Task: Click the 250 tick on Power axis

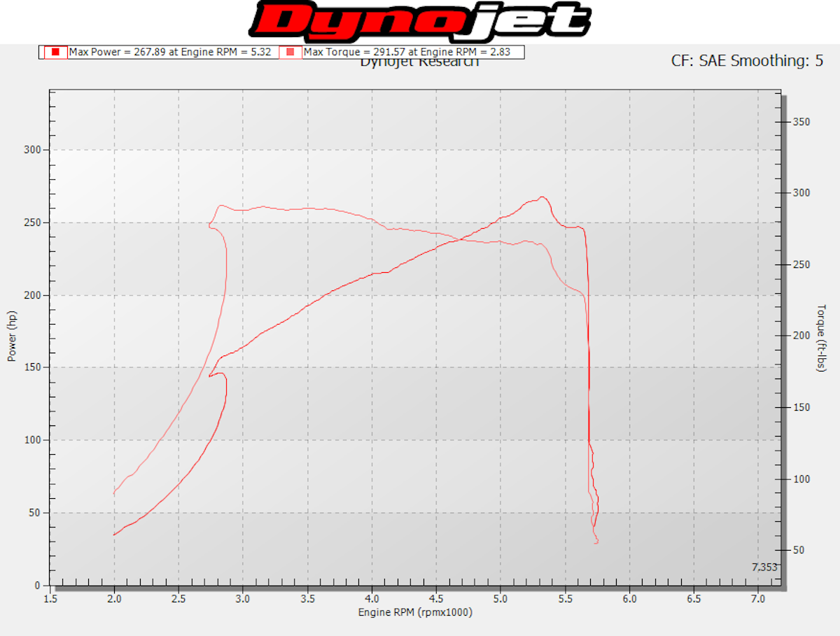Action: click(x=34, y=222)
